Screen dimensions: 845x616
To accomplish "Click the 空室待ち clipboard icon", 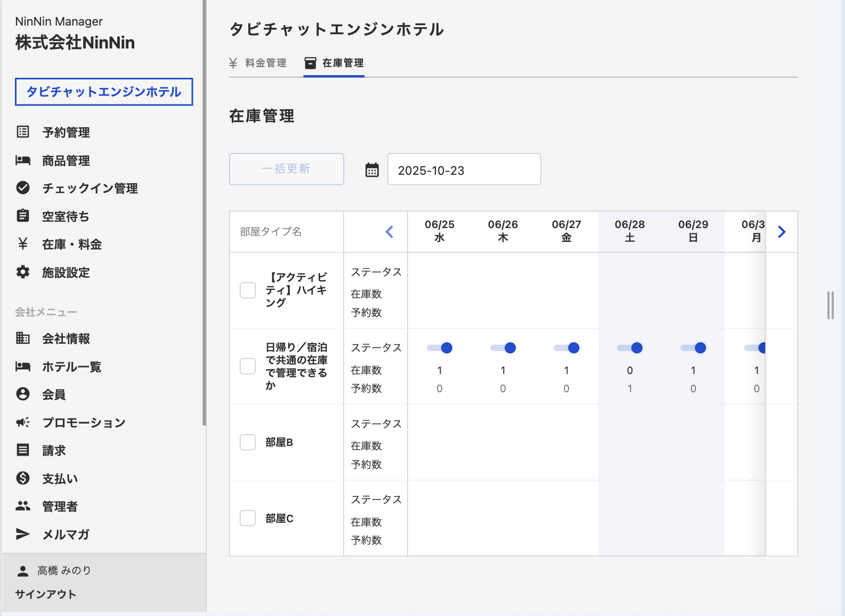I will point(23,215).
